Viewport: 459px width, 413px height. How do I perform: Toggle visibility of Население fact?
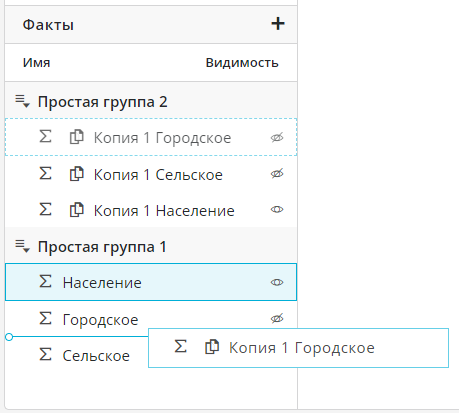click(x=277, y=282)
